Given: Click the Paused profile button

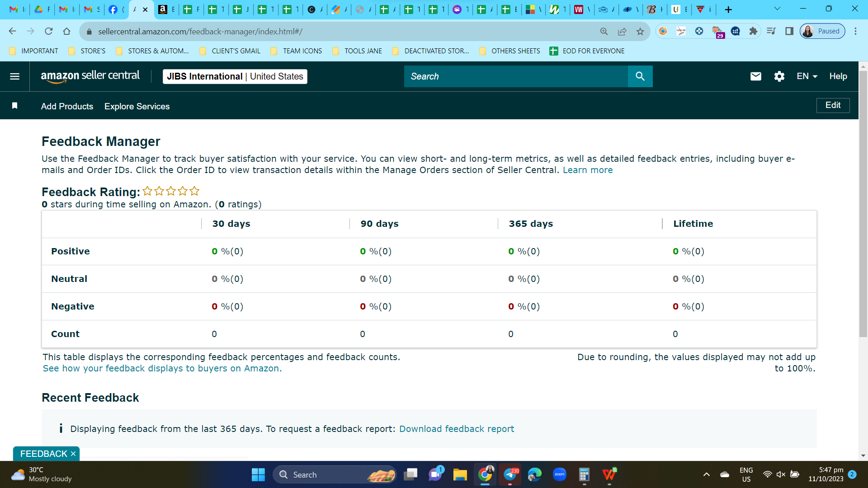Looking at the screenshot, I should (x=822, y=31).
